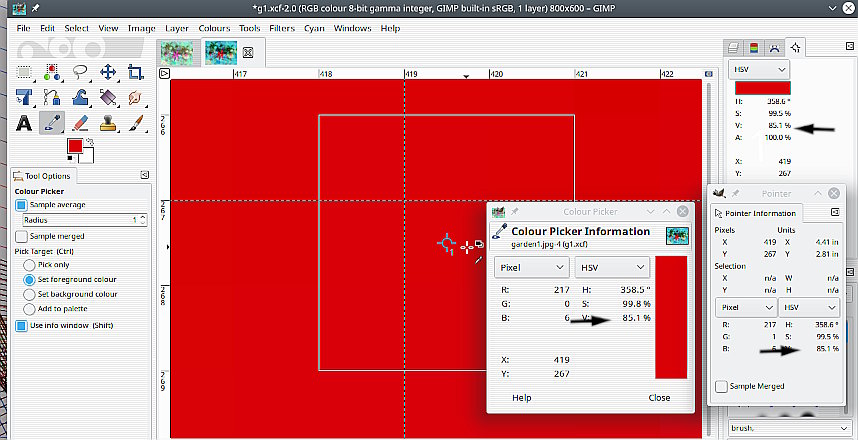Open Pointer Information tab configuration menu
Viewport: 858px width, 440px height.
[835, 212]
